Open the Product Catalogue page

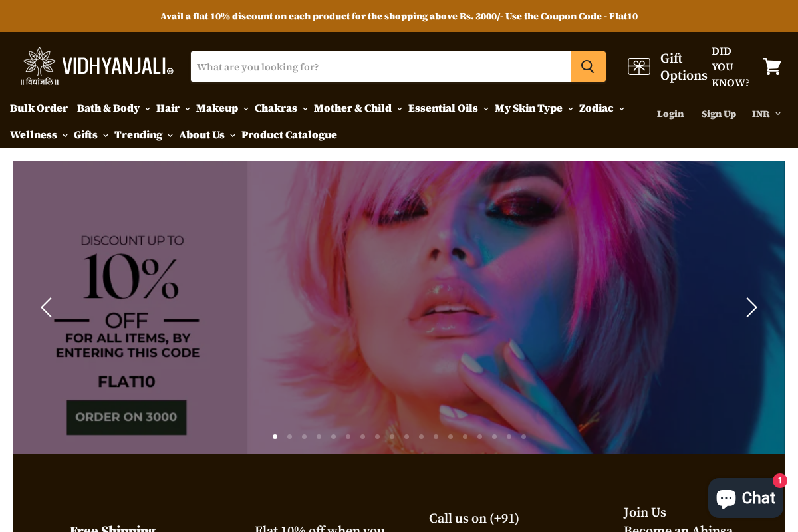pyautogui.click(x=289, y=135)
